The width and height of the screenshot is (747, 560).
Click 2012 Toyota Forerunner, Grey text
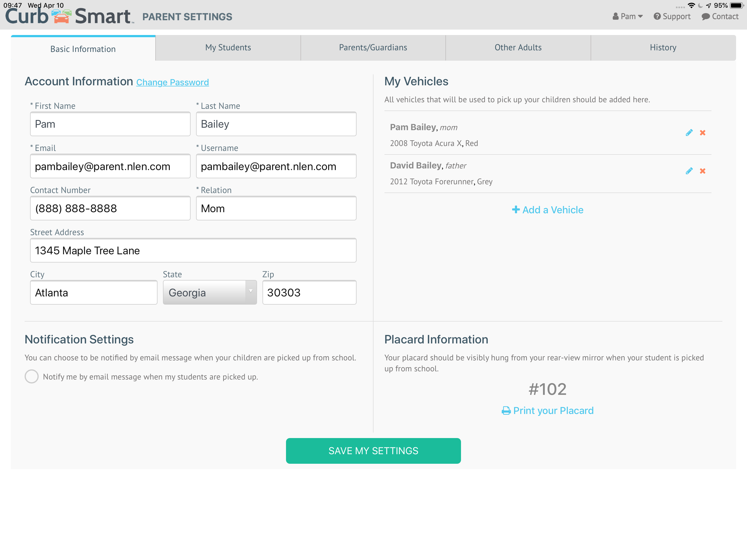tap(441, 182)
